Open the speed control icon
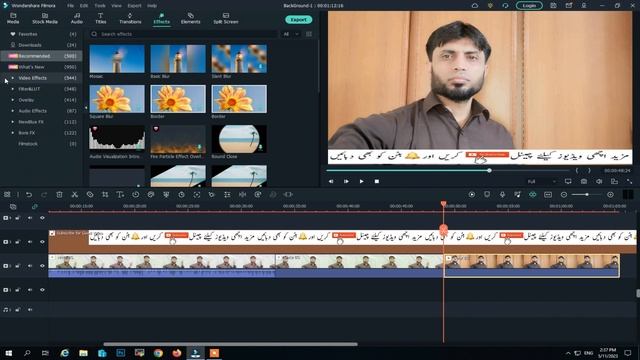640x360 pixels. pyautogui.click(x=136, y=195)
